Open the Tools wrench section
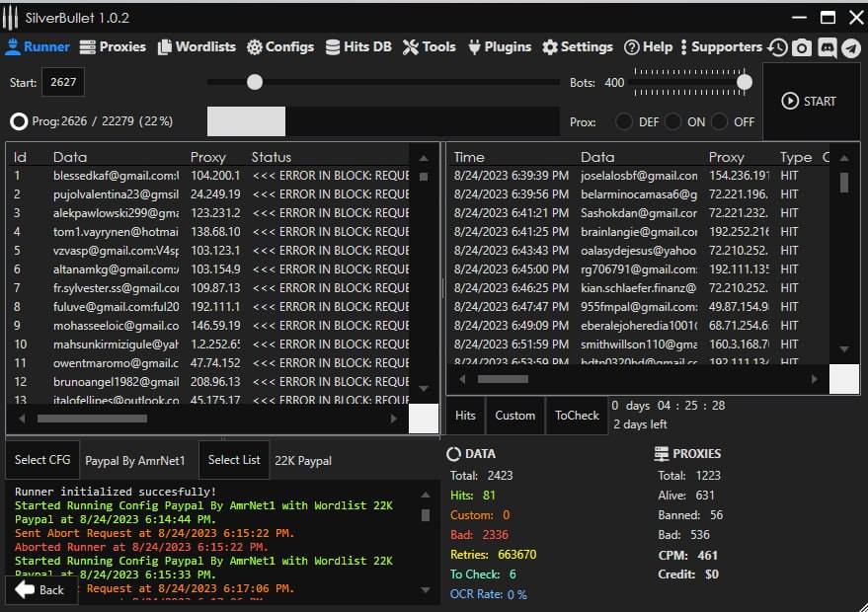868x612 pixels. click(x=430, y=46)
